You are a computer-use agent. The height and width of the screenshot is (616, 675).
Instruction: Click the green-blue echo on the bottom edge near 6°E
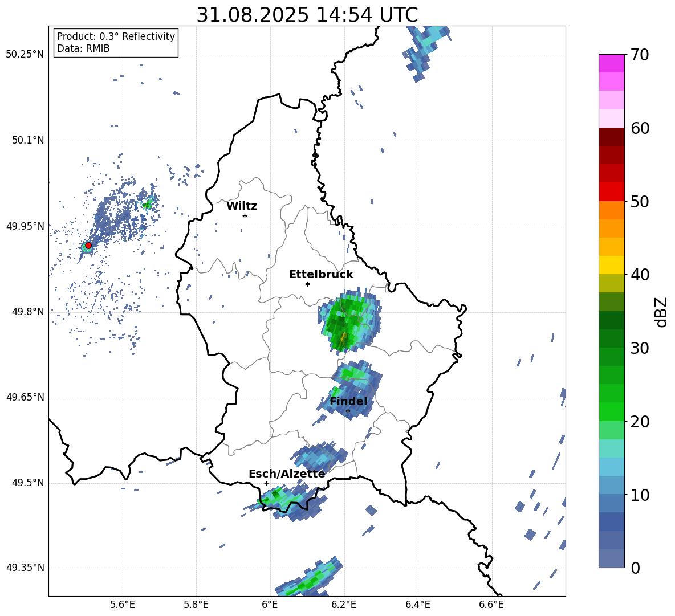(309, 577)
